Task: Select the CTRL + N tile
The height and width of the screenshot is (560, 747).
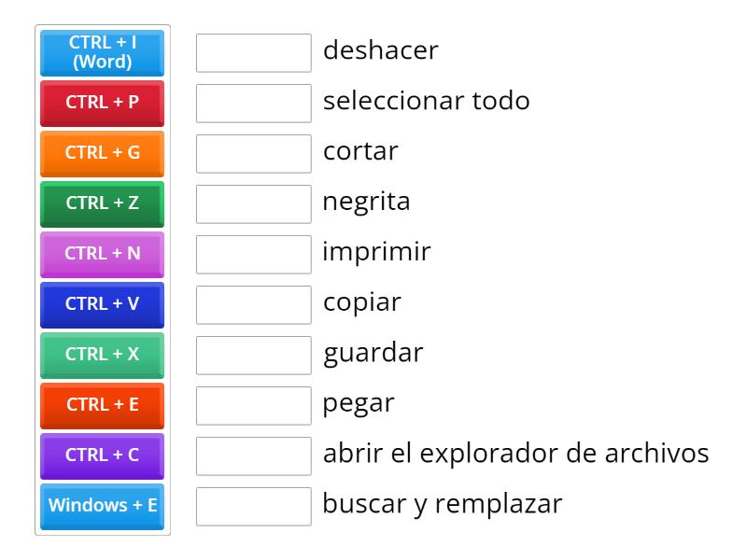Action: pos(102,254)
